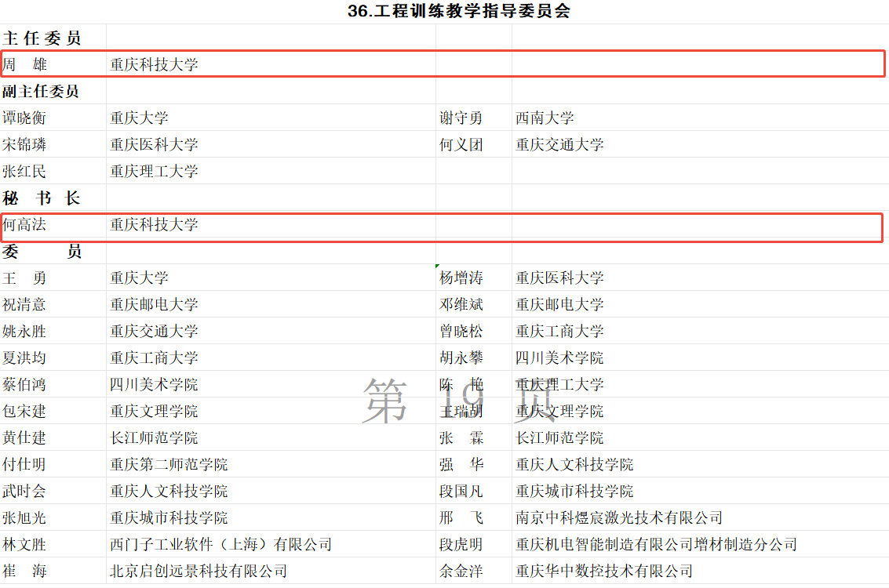This screenshot has width=889, height=588.
Task: Select the "重庆第二师范学院" cell
Action: click(169, 465)
